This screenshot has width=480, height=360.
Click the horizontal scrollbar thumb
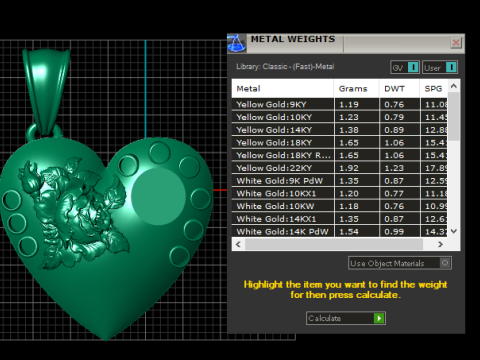[x=334, y=244]
